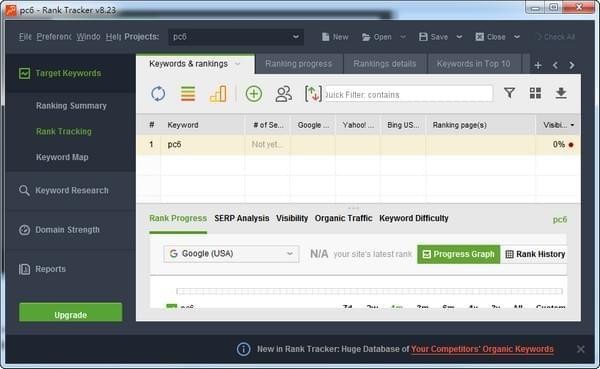Image resolution: width=600 pixels, height=369 pixels.
Task: Select Rank Tracking in sidebar
Action: tap(64, 131)
